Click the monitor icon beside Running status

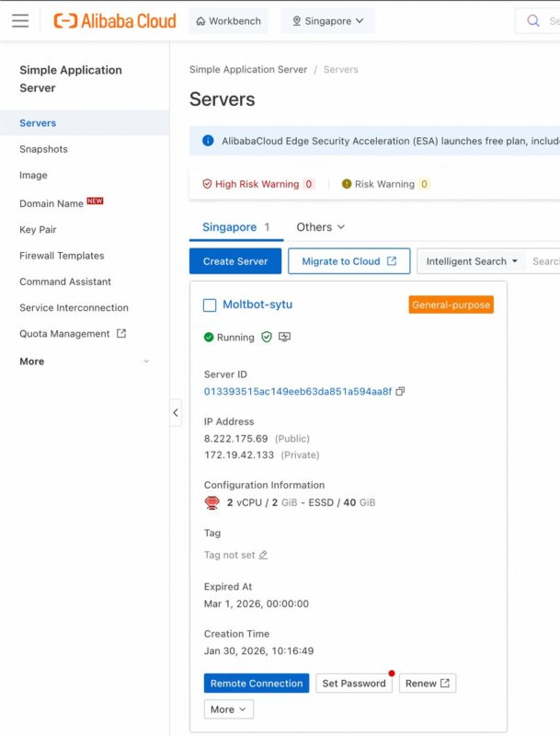point(285,338)
